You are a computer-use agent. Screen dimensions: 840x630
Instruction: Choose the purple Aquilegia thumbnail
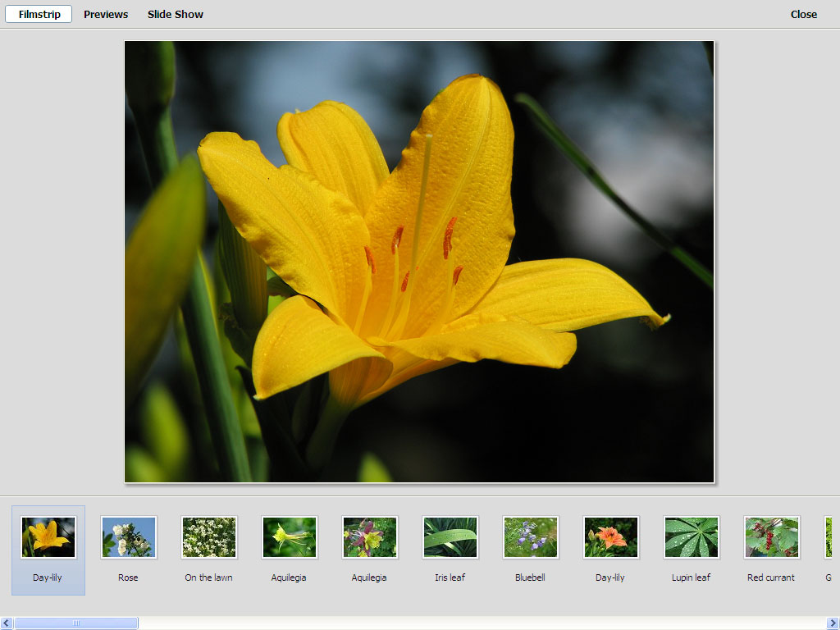(369, 538)
